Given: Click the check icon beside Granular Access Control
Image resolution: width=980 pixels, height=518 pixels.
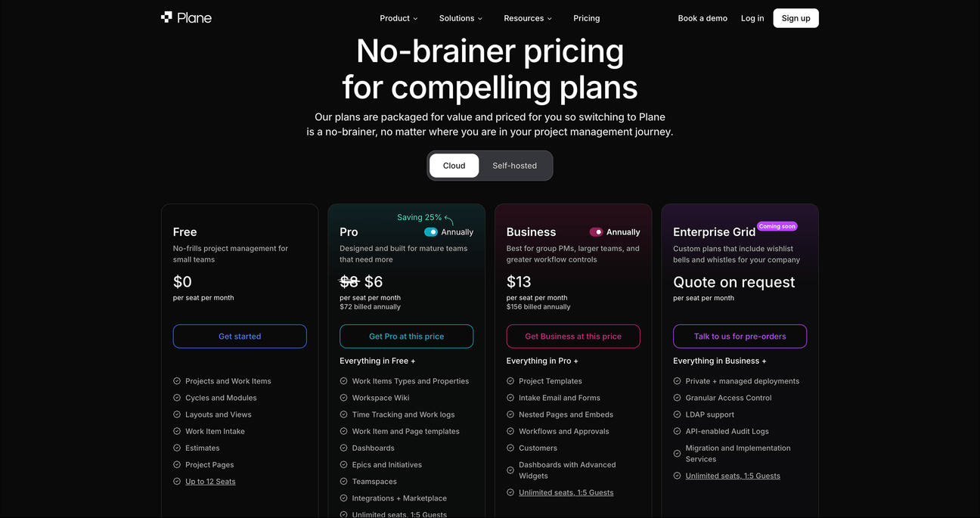Looking at the screenshot, I should click(x=678, y=398).
